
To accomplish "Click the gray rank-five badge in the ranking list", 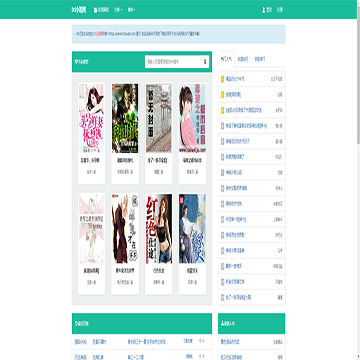I will [223, 141].
